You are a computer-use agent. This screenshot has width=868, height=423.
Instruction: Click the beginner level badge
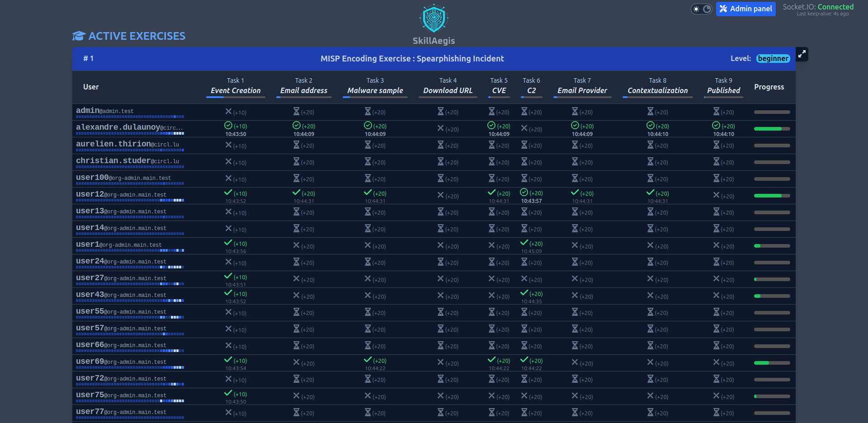pos(773,58)
